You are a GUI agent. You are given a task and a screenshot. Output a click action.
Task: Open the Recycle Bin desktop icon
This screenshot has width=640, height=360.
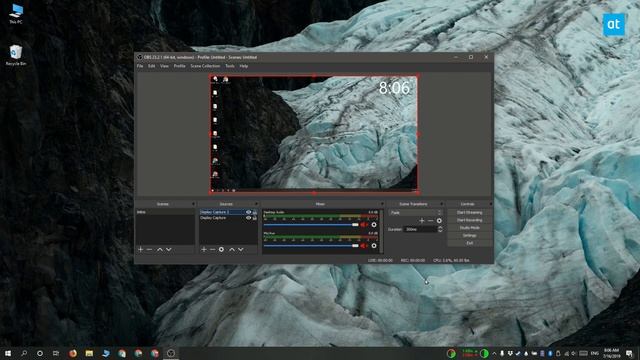click(16, 55)
